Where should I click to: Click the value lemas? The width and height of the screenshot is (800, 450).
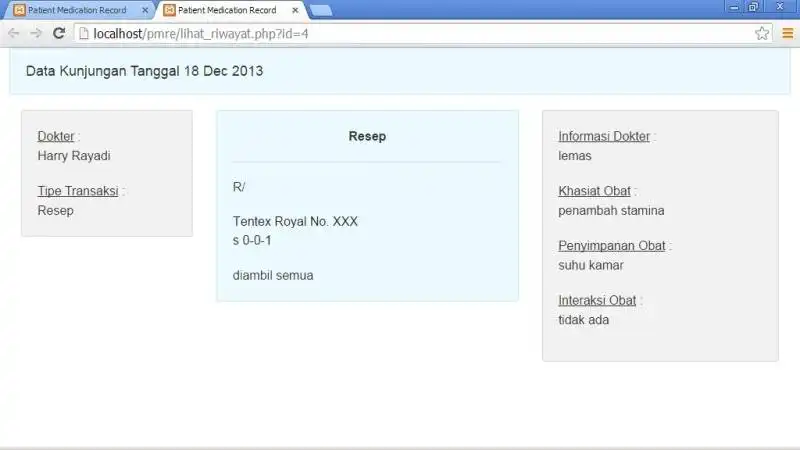574,156
